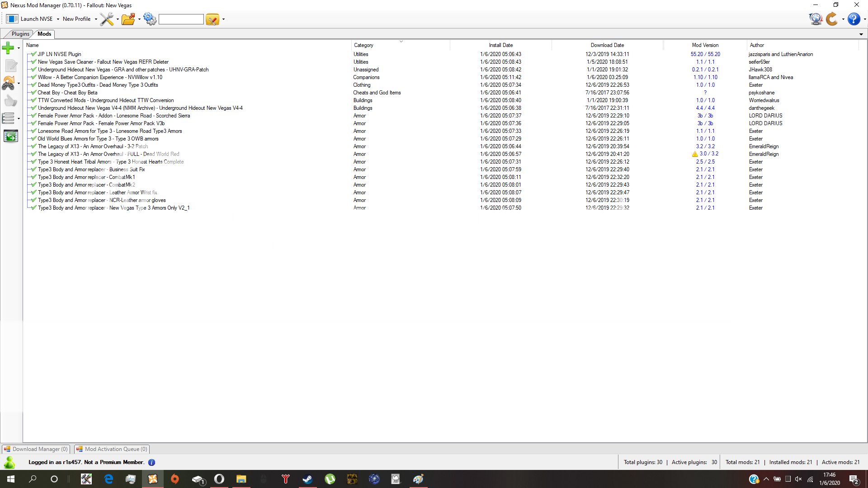Click the orange Nexus refresh arrow icon
868x488 pixels.
point(832,19)
